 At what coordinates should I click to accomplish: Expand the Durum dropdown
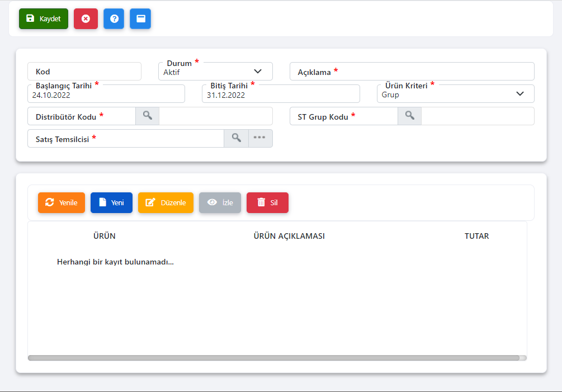[x=215, y=72]
